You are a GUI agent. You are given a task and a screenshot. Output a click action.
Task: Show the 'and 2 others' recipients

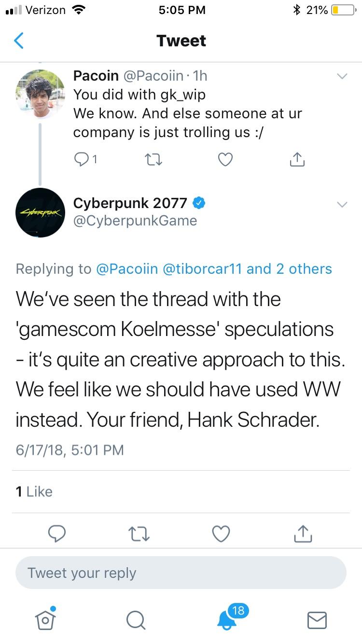[x=289, y=269]
